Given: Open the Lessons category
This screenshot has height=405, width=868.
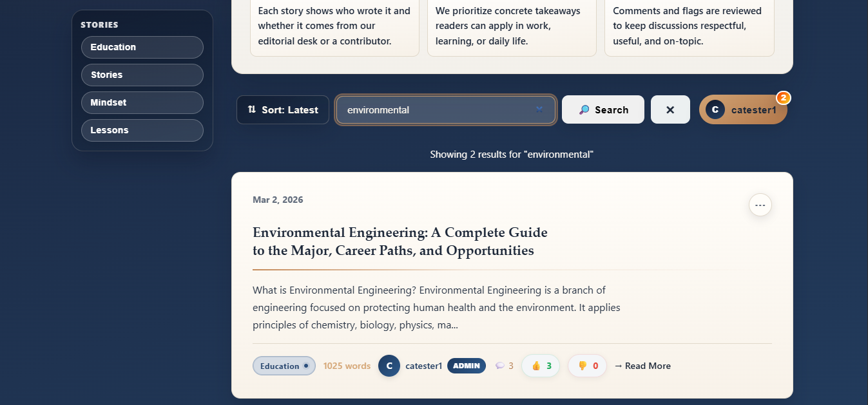Looking at the screenshot, I should (x=142, y=130).
